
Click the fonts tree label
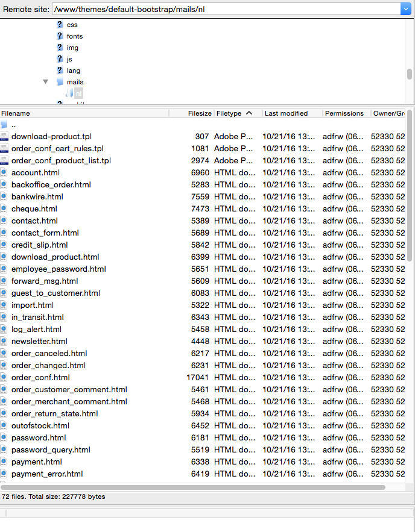[75, 36]
